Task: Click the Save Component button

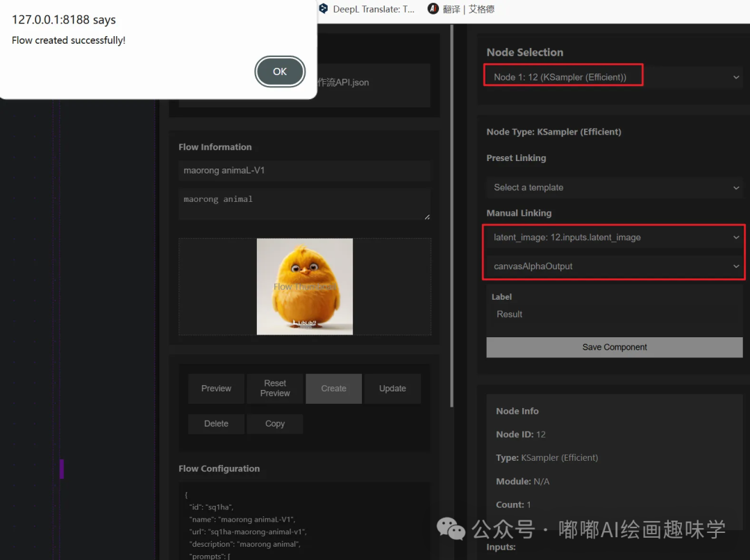Action: [614, 348]
